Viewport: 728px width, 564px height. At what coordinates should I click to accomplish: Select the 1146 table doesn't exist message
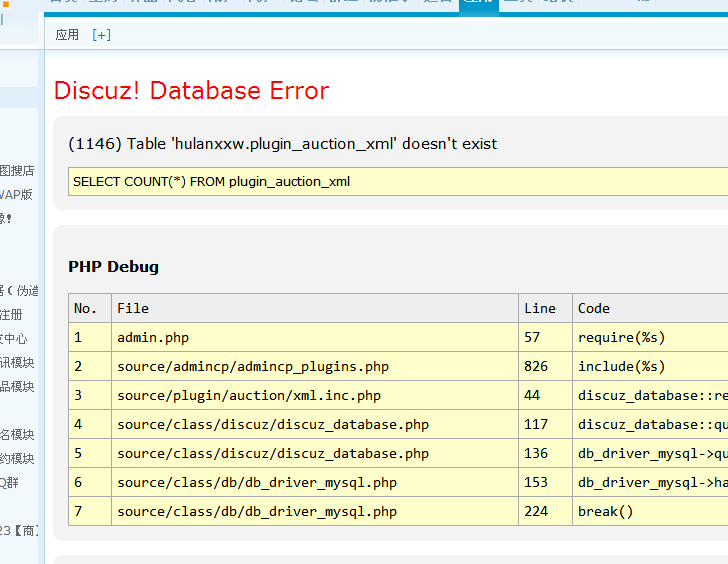click(x=282, y=144)
